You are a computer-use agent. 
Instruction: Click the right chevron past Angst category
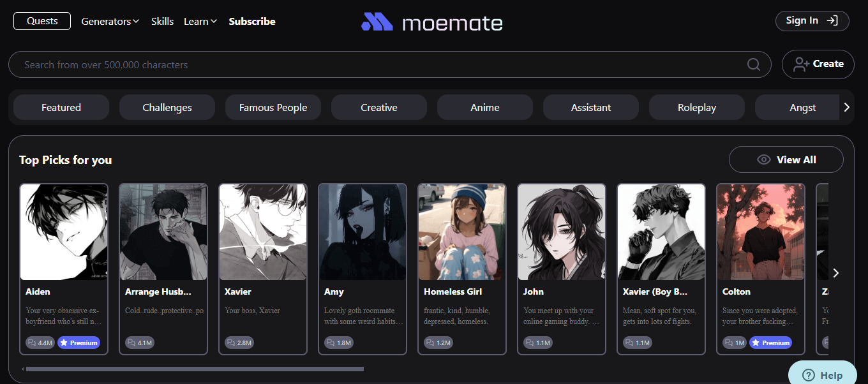pos(847,107)
